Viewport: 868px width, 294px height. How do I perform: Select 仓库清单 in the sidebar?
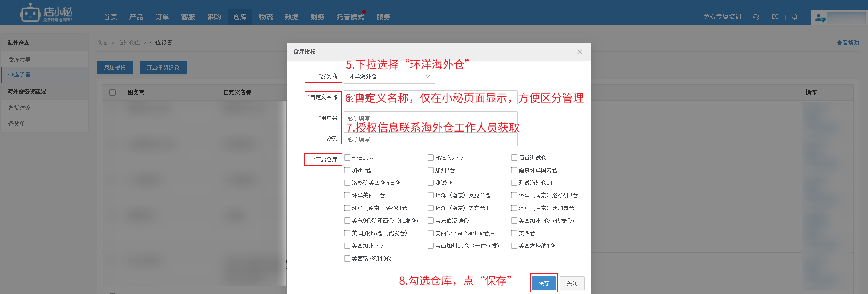point(19,59)
